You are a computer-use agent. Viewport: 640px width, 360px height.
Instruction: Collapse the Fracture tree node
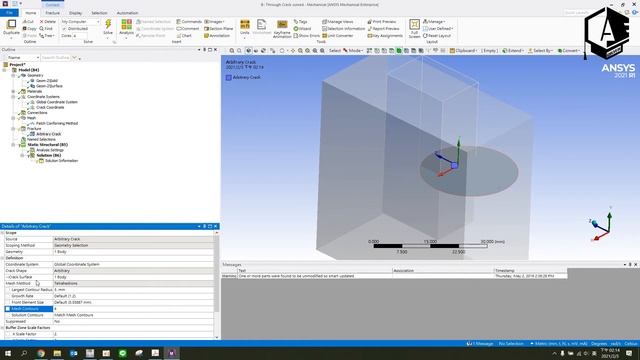tap(13, 129)
